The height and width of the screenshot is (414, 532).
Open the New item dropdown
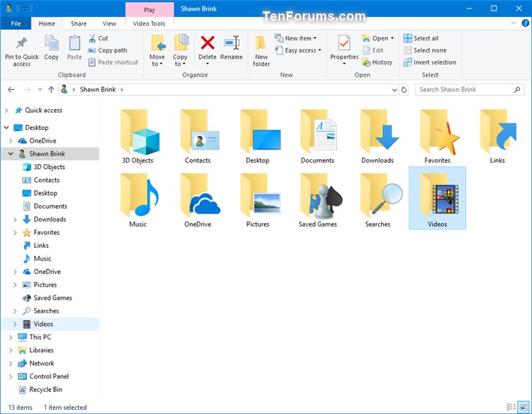(x=301, y=38)
